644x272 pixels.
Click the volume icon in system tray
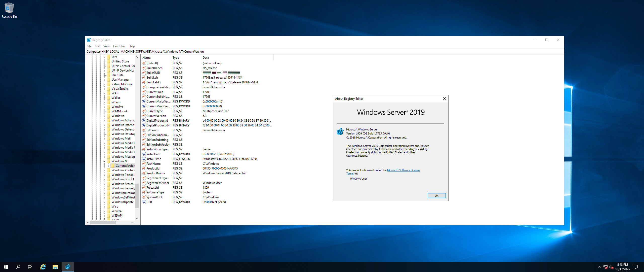click(611, 267)
